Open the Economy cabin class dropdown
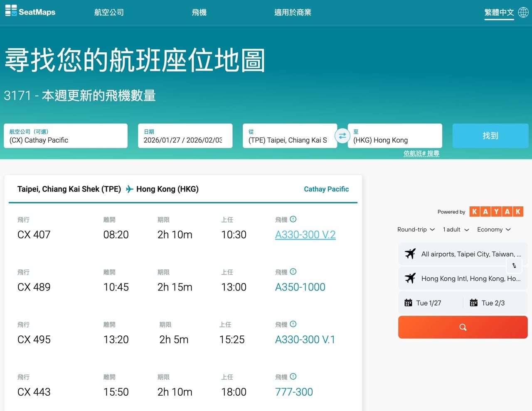Image resolution: width=532 pixels, height=411 pixels. [x=494, y=229]
